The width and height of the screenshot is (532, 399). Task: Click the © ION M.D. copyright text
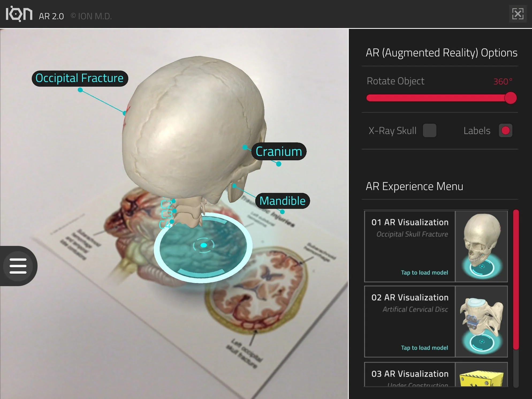pyautogui.click(x=91, y=16)
